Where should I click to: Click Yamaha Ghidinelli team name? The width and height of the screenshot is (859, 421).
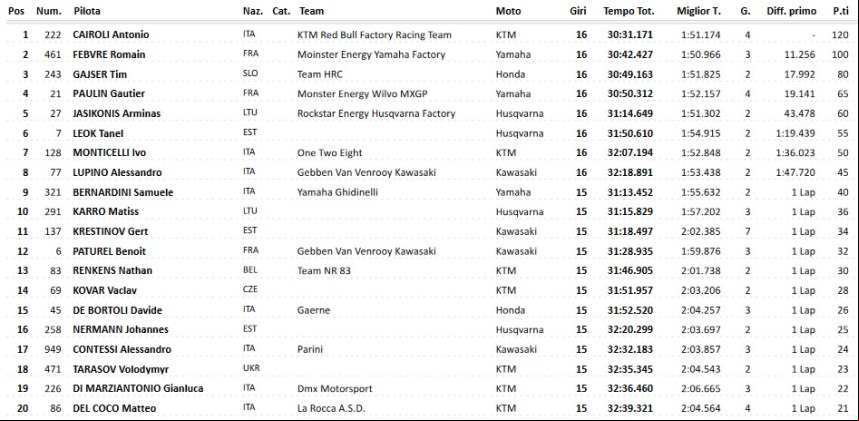[337, 192]
